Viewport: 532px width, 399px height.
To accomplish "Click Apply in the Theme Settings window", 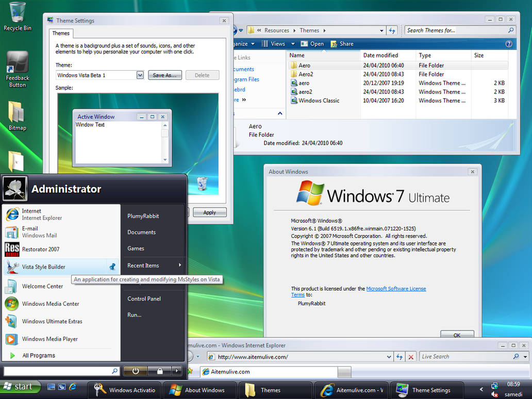I will click(210, 212).
